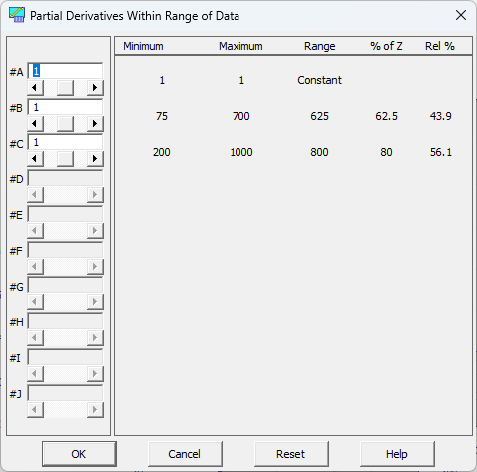Click the Range column header
The height and width of the screenshot is (472, 477).
click(319, 46)
